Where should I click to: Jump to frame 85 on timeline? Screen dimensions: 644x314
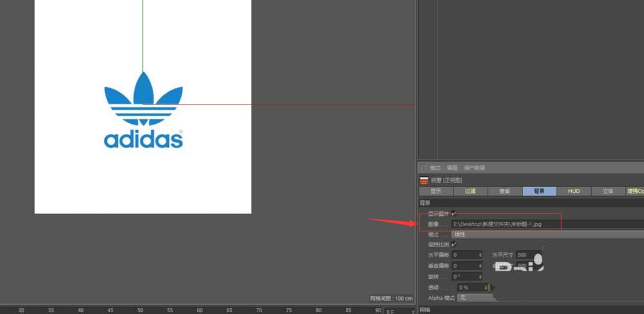[348, 310]
